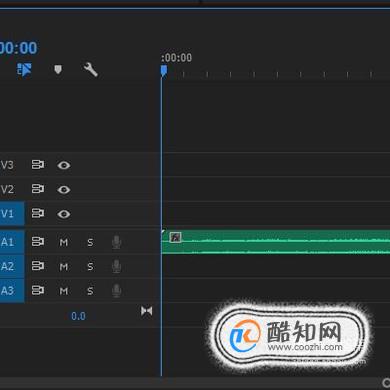Enable voice-over record on track A2

116,267
